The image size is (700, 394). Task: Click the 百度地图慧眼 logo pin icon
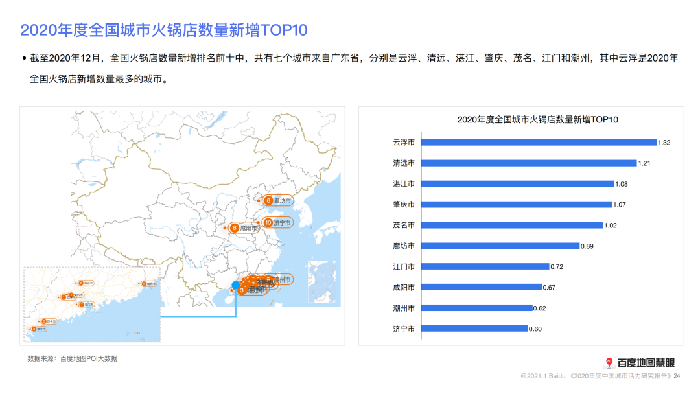click(609, 362)
